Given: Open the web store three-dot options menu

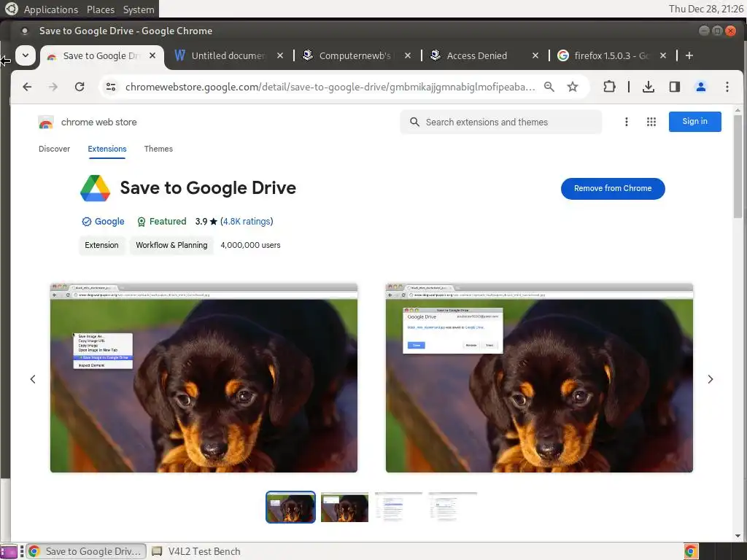Looking at the screenshot, I should (x=627, y=122).
